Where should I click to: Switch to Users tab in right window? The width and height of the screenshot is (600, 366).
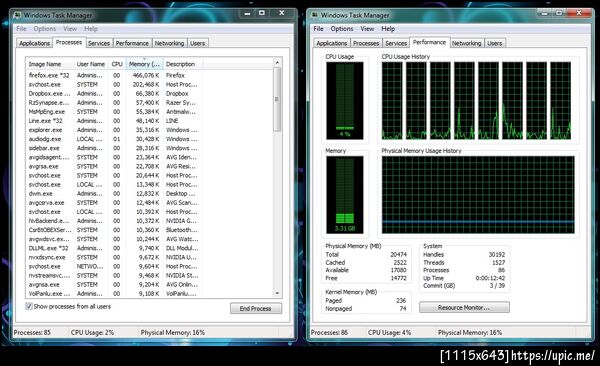click(495, 43)
